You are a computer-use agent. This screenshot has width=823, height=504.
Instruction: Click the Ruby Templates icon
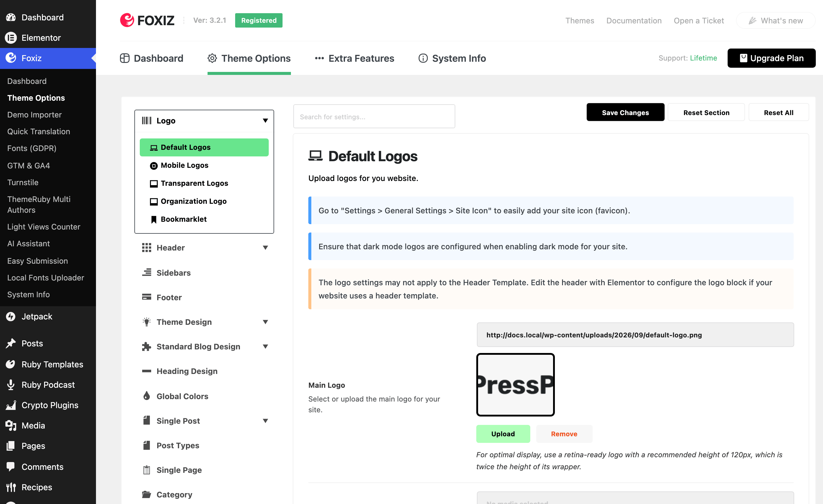[11, 364]
